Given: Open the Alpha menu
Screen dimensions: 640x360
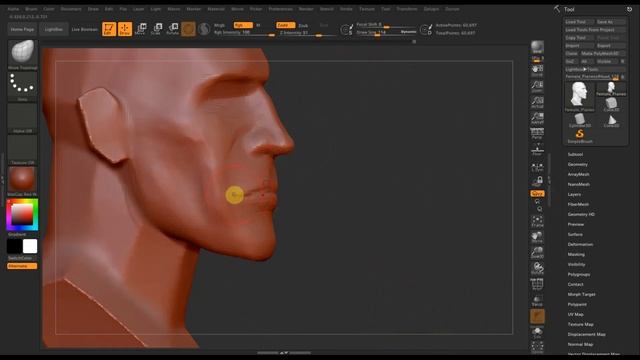Looking at the screenshot, I should (x=13, y=9).
